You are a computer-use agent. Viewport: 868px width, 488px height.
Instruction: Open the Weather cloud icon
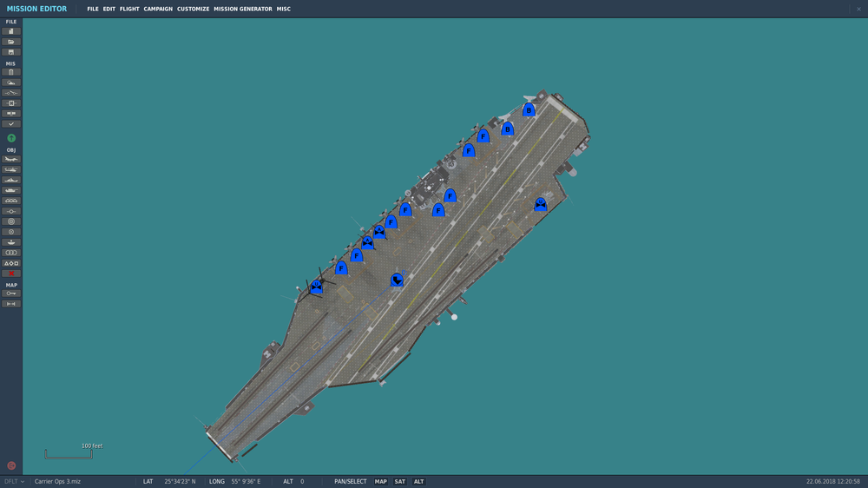coord(11,82)
